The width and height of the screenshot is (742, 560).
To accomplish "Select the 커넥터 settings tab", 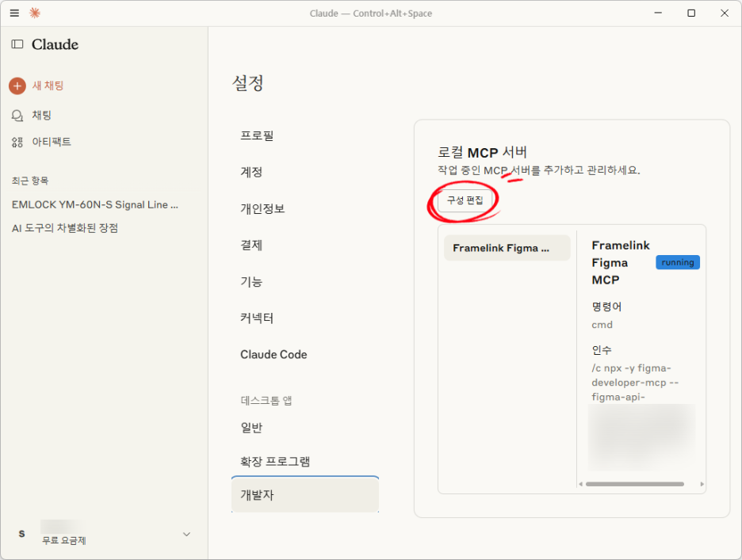I will (257, 318).
